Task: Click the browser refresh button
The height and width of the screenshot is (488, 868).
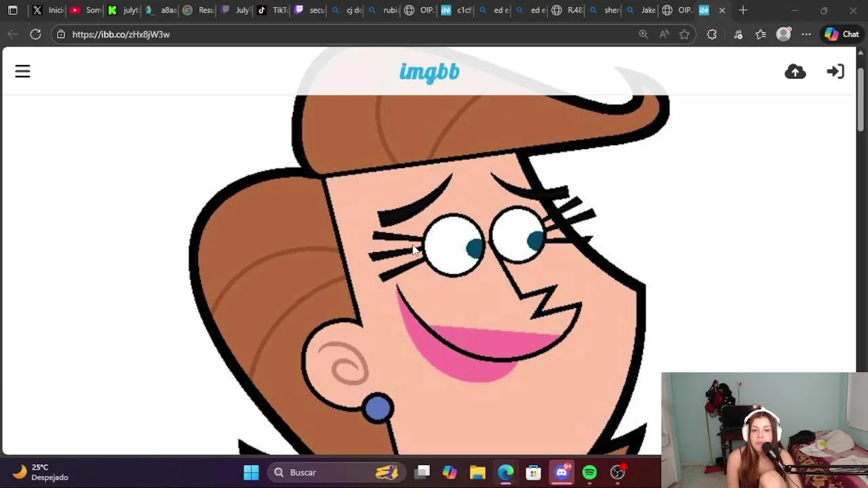Action: pos(35,34)
